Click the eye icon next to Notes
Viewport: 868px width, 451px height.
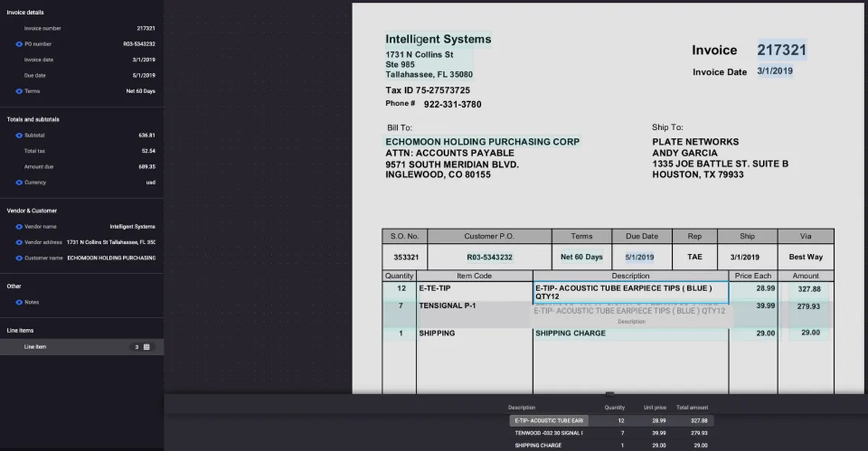[19, 302]
